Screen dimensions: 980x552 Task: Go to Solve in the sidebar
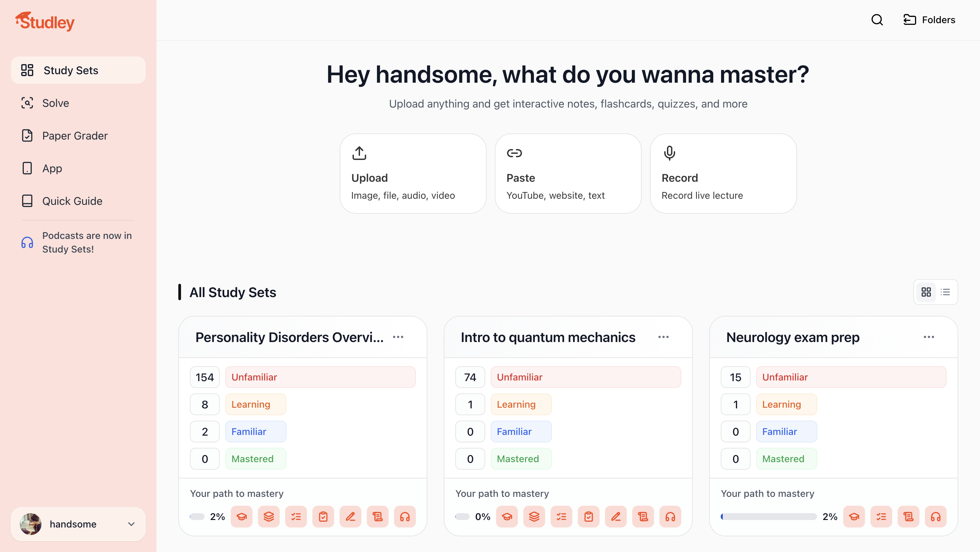(55, 103)
